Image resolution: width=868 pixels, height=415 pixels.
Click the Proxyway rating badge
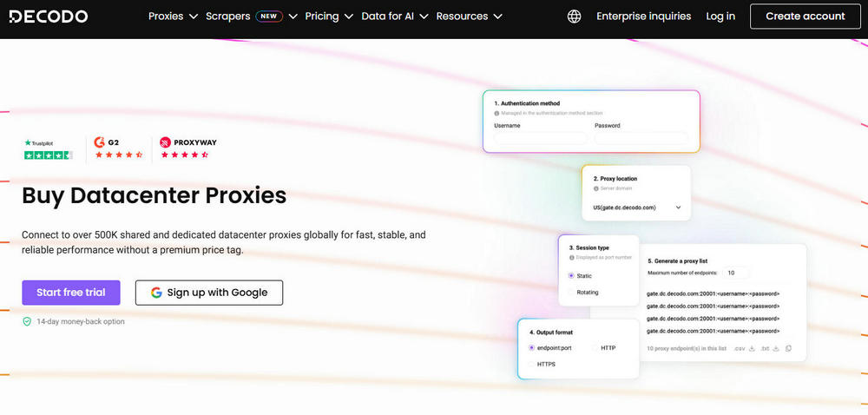point(187,148)
